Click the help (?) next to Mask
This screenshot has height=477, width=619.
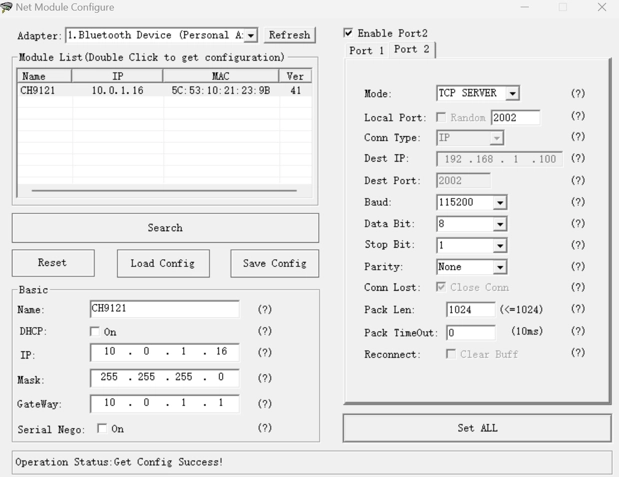[x=265, y=378]
